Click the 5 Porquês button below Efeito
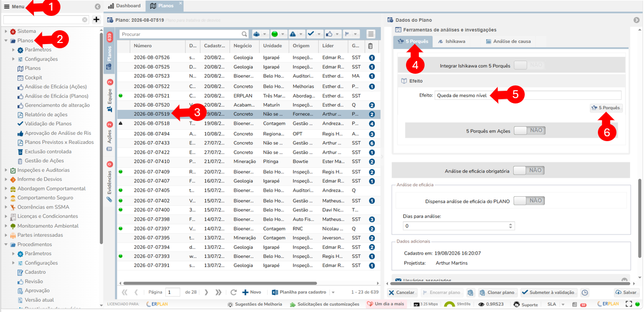 (x=606, y=108)
